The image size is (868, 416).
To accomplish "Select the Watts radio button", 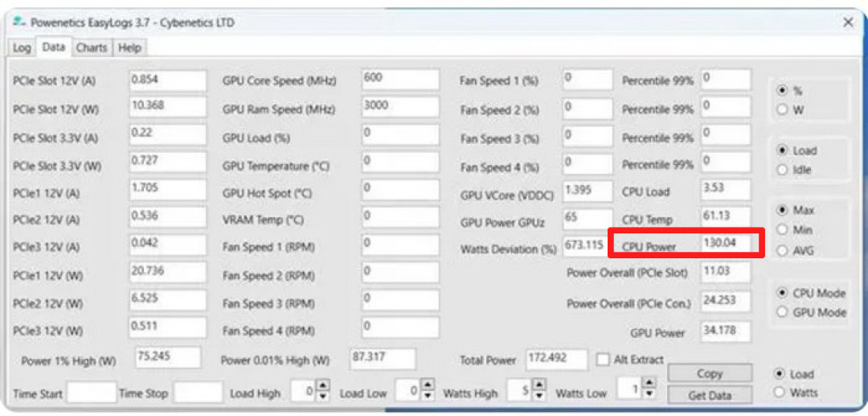I will (779, 393).
